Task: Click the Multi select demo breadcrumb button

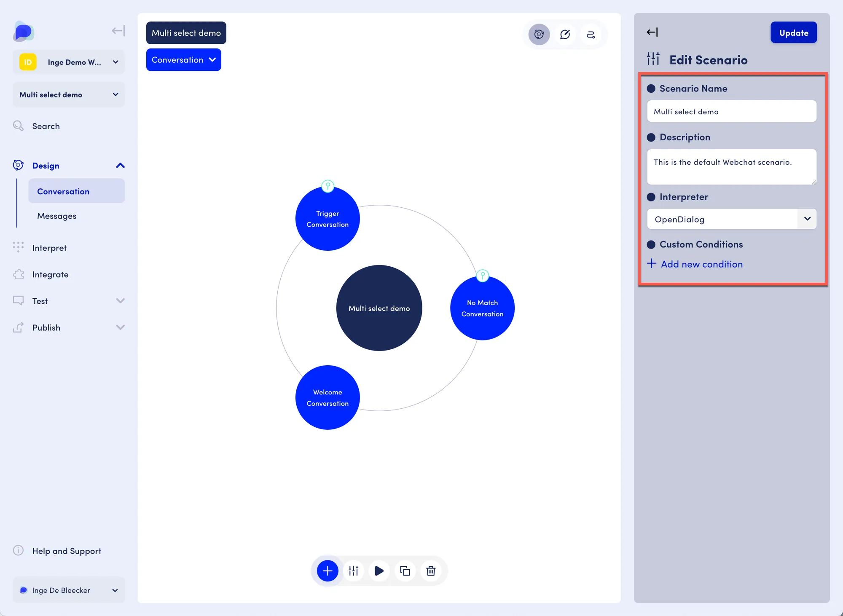Action: [186, 33]
